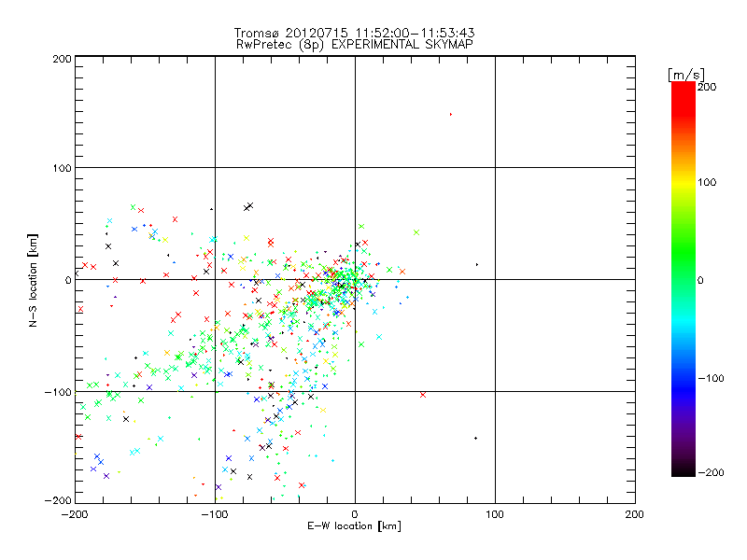
Task: Click the subtitle 'RwPretec (8p) EXPERIMENTAL SKYMAP'
Action: [x=355, y=44]
